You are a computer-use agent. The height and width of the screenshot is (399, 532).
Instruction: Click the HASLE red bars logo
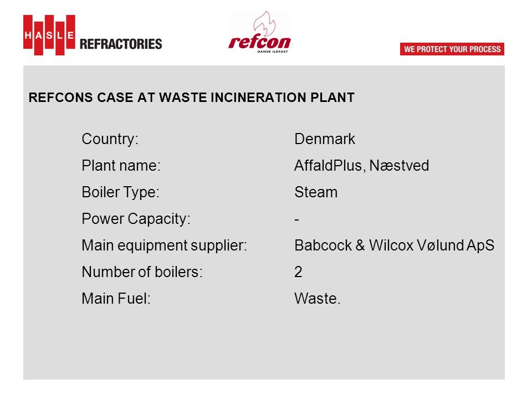point(49,35)
